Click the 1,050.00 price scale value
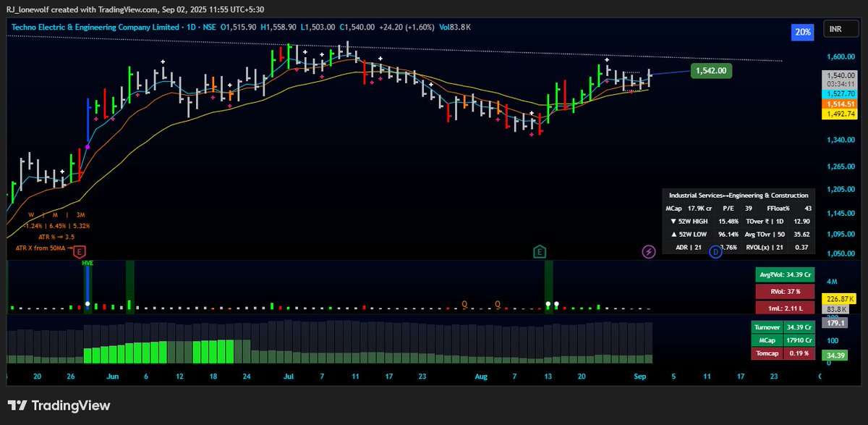The image size is (868, 425). click(841, 254)
